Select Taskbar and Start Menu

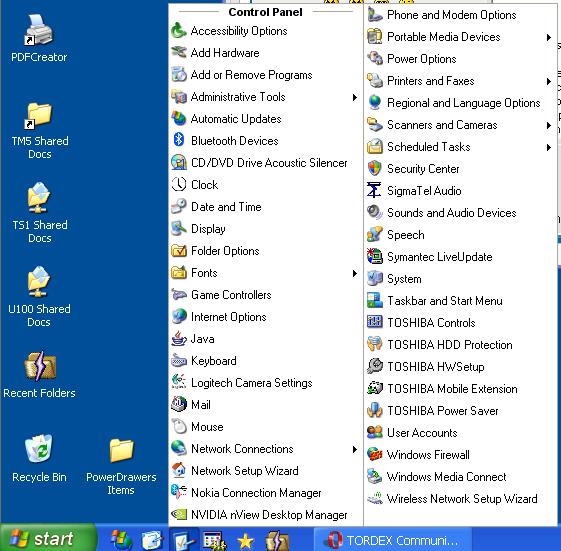tap(460, 301)
